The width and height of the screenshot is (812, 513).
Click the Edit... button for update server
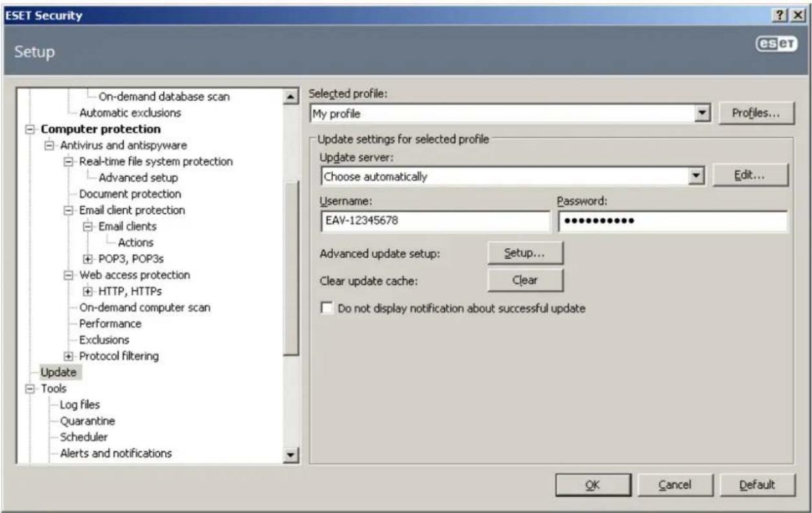(x=750, y=175)
